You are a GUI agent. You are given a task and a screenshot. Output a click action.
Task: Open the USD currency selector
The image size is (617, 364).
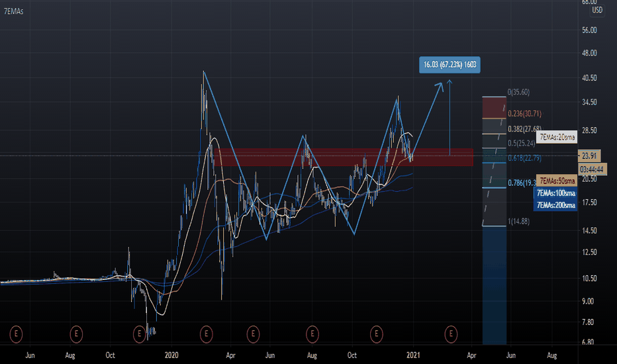coord(597,10)
